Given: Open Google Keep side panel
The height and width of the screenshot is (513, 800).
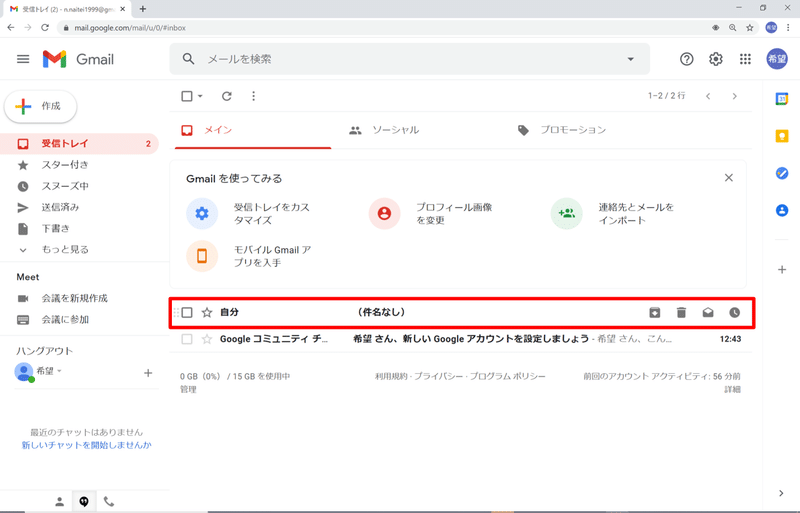Looking at the screenshot, I should click(x=782, y=136).
